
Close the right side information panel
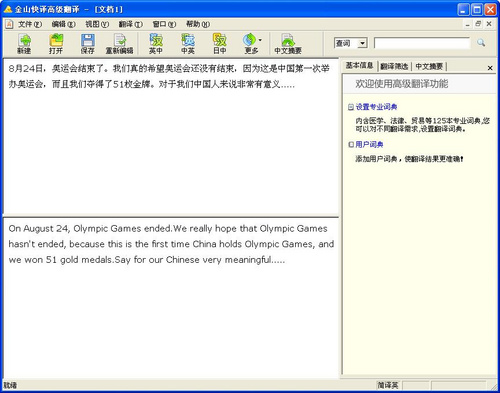pyautogui.click(x=490, y=68)
